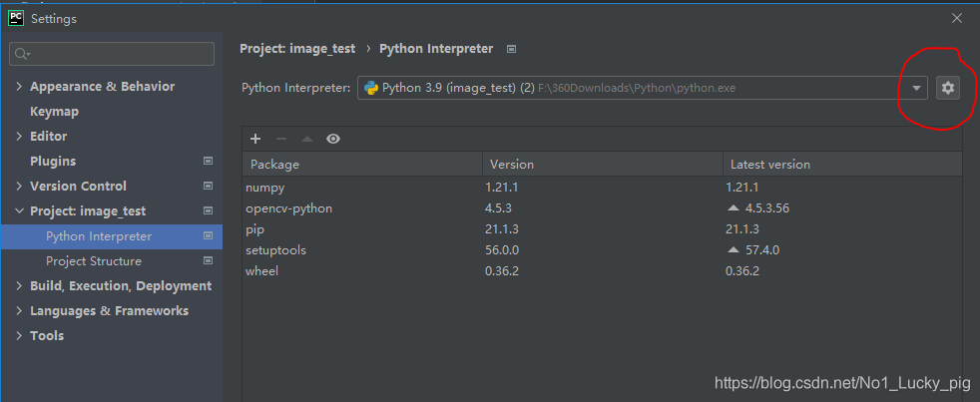Screen dimensions: 980x402
Task: Select the setuptools package row
Action: [x=602, y=250]
